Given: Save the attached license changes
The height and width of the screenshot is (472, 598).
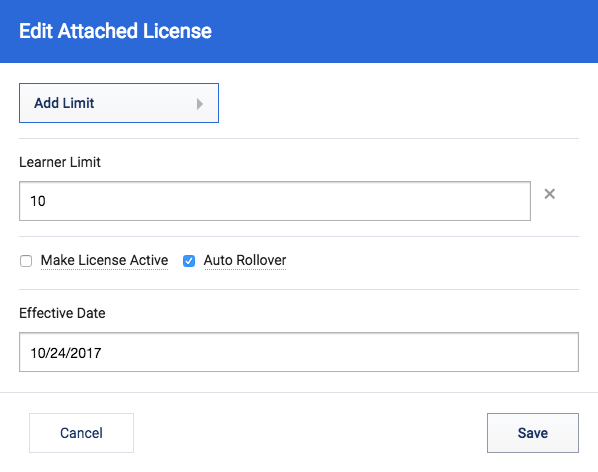Looking at the screenshot, I should (533, 433).
